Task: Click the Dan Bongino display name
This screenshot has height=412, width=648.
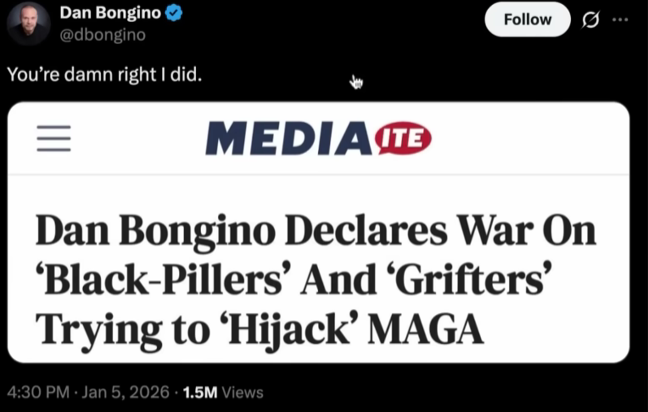Action: pos(110,13)
